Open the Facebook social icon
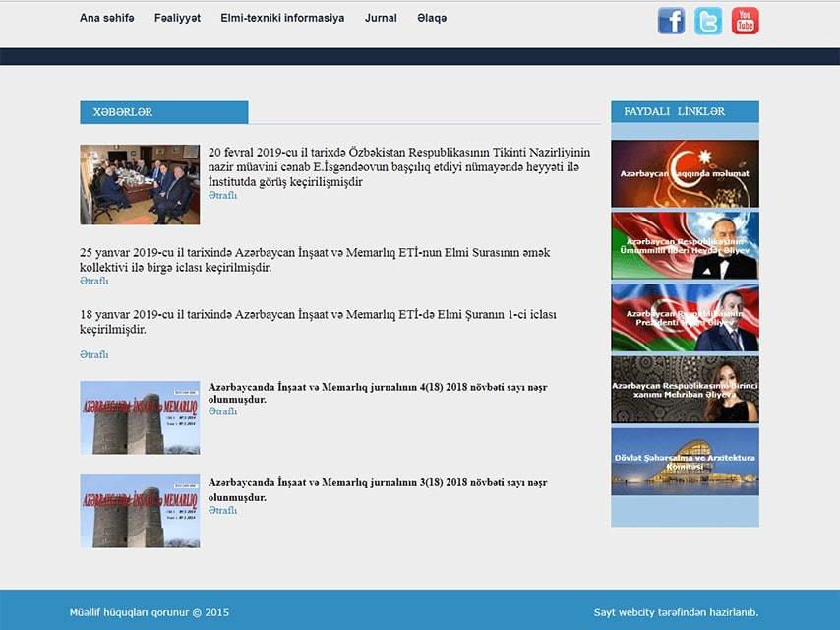Viewport: 840px width, 630px height. [x=671, y=21]
